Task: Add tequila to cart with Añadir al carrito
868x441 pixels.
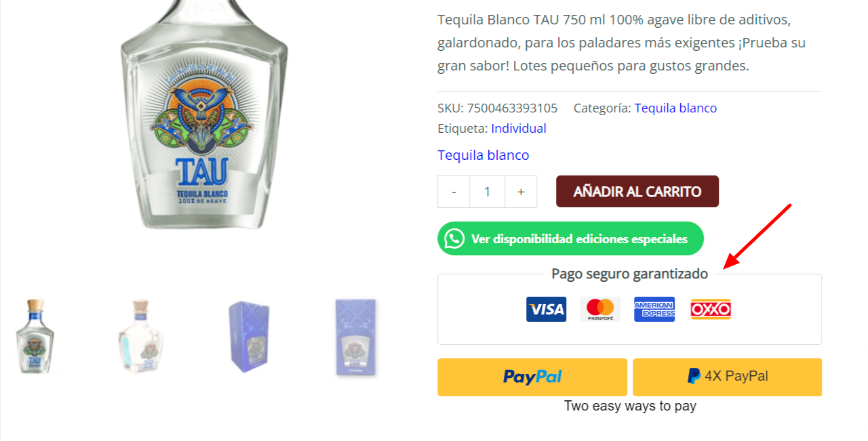Action: click(637, 192)
